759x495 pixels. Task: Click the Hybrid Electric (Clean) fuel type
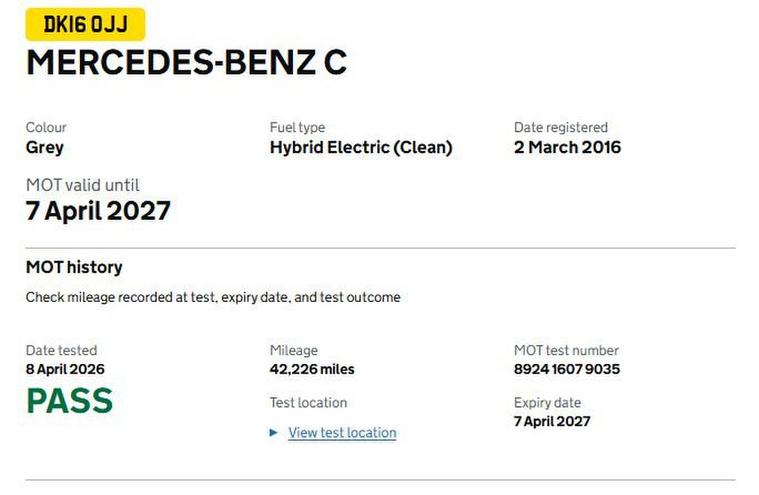click(360, 147)
